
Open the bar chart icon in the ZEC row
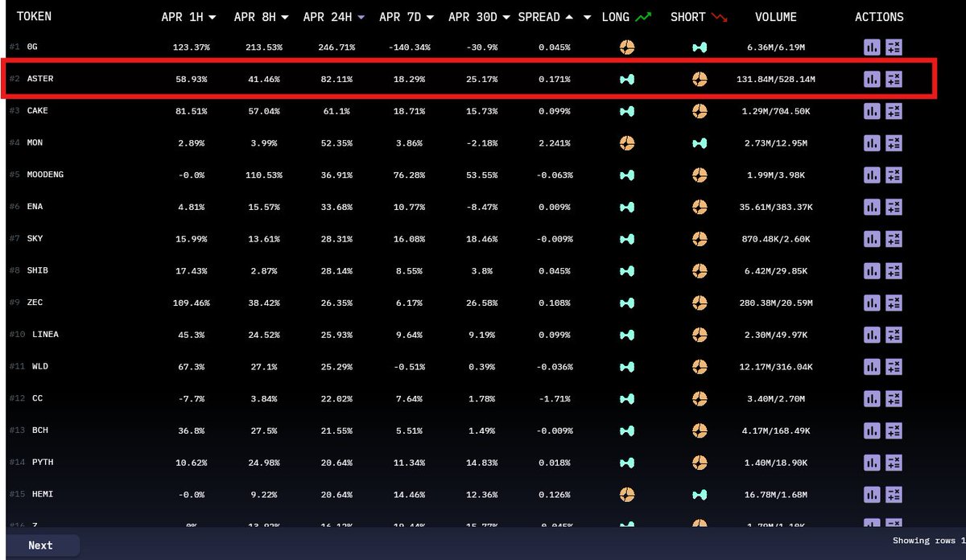point(872,303)
